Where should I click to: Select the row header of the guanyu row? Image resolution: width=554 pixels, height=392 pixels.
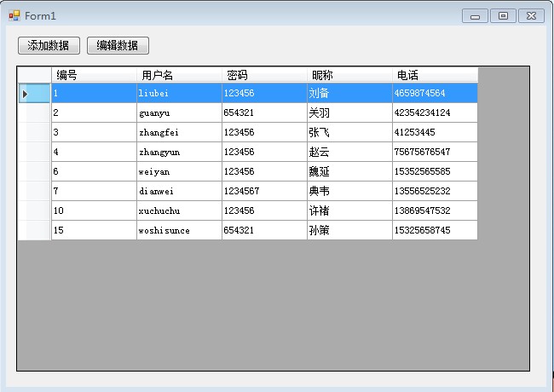34,112
